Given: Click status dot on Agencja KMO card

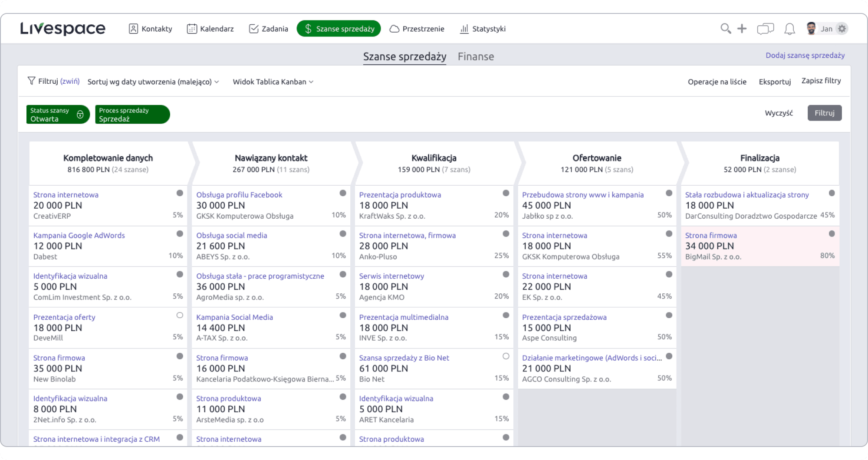Looking at the screenshot, I should [506, 274].
